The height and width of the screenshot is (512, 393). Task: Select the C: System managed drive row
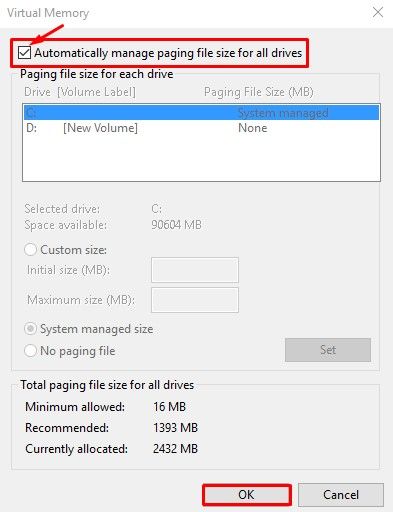coord(201,113)
